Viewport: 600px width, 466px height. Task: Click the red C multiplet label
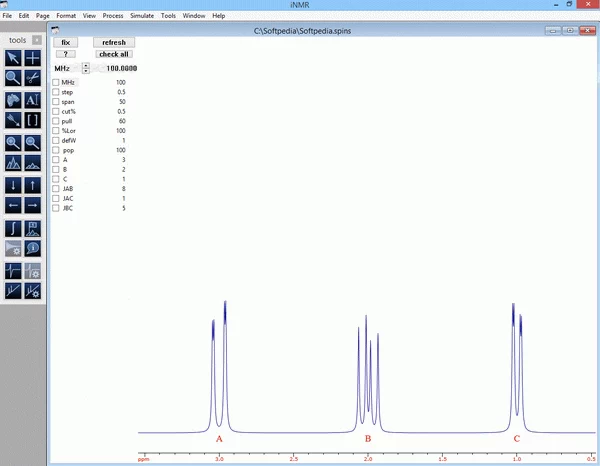(x=517, y=438)
